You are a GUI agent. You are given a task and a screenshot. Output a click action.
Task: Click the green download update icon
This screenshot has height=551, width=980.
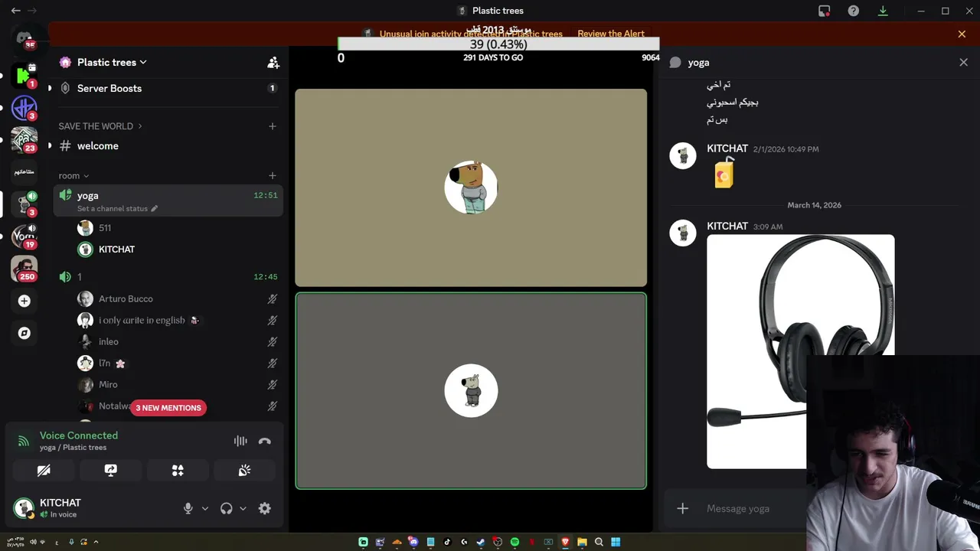883,11
